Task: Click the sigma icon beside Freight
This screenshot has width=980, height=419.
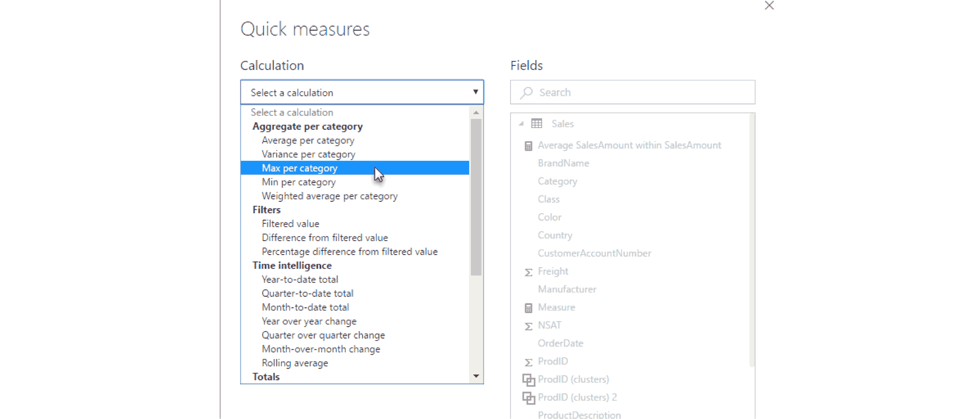Action: pos(527,272)
